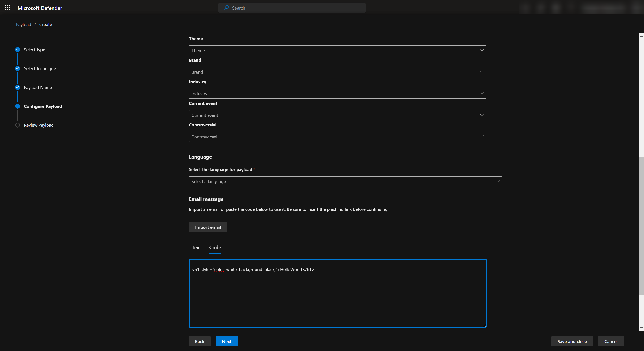The height and width of the screenshot is (351, 644).
Task: Expand the Controversial dropdown
Action: [337, 137]
